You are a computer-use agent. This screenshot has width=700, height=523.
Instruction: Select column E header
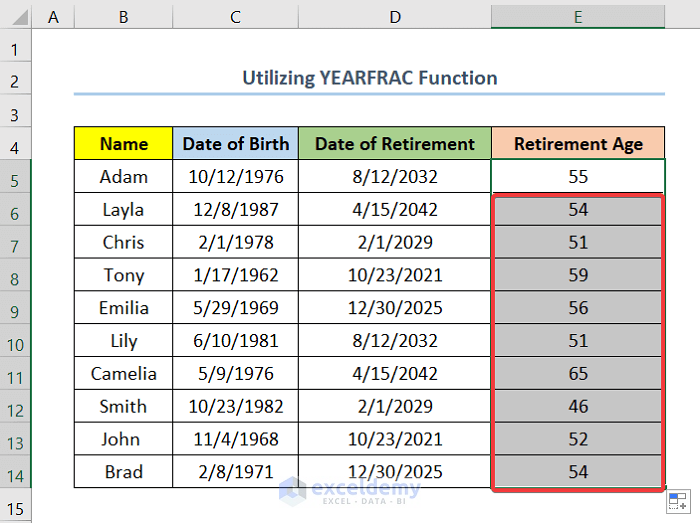(578, 16)
